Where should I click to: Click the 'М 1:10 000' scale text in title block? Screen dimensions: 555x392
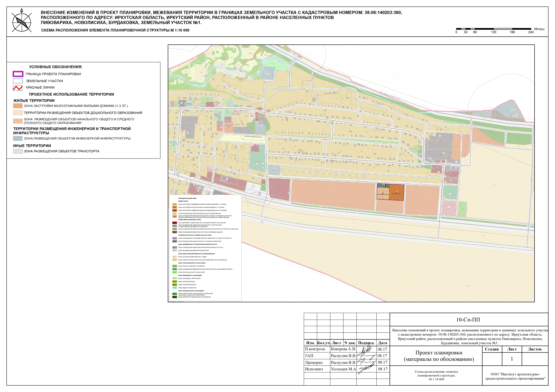click(437, 379)
